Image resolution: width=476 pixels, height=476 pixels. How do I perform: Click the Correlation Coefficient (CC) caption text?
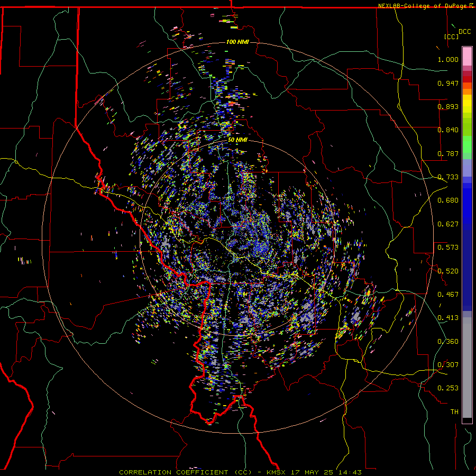point(186,472)
